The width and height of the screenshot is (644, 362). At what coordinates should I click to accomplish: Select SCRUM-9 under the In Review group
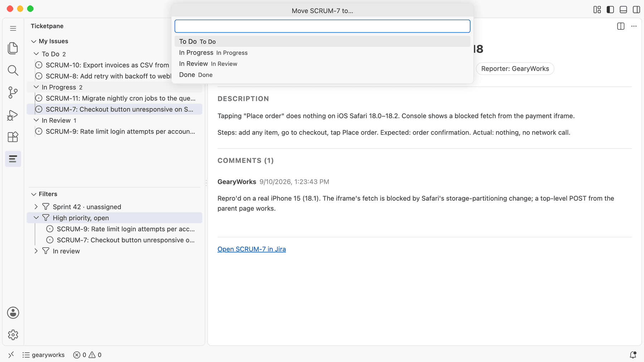click(x=114, y=131)
